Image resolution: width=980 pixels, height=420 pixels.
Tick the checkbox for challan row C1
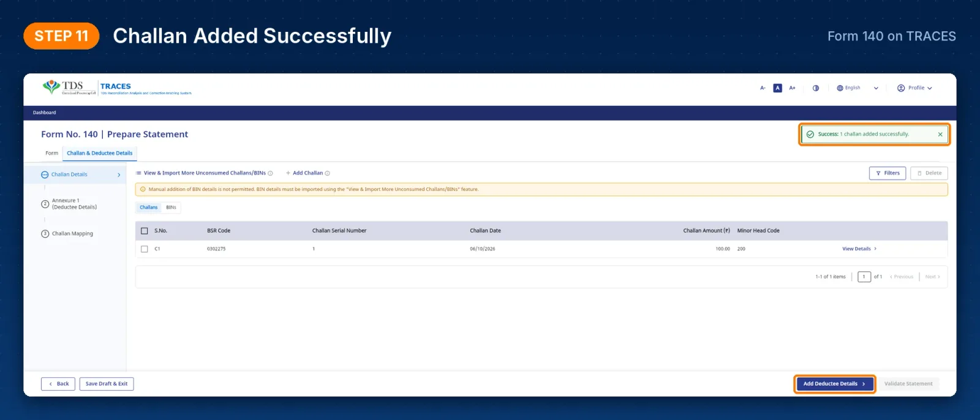pyautogui.click(x=145, y=249)
